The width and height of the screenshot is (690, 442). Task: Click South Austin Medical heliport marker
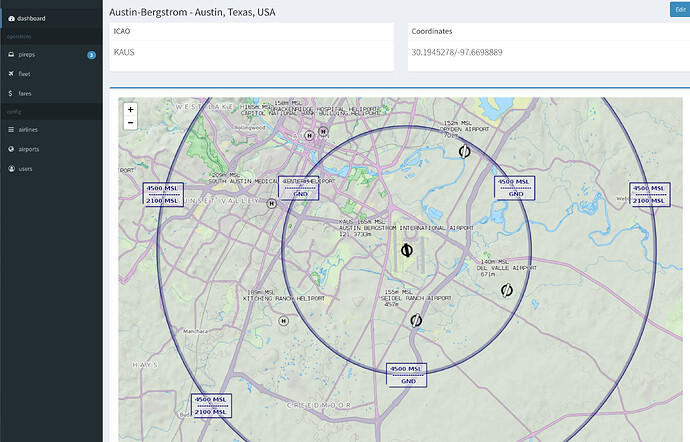pos(272,204)
